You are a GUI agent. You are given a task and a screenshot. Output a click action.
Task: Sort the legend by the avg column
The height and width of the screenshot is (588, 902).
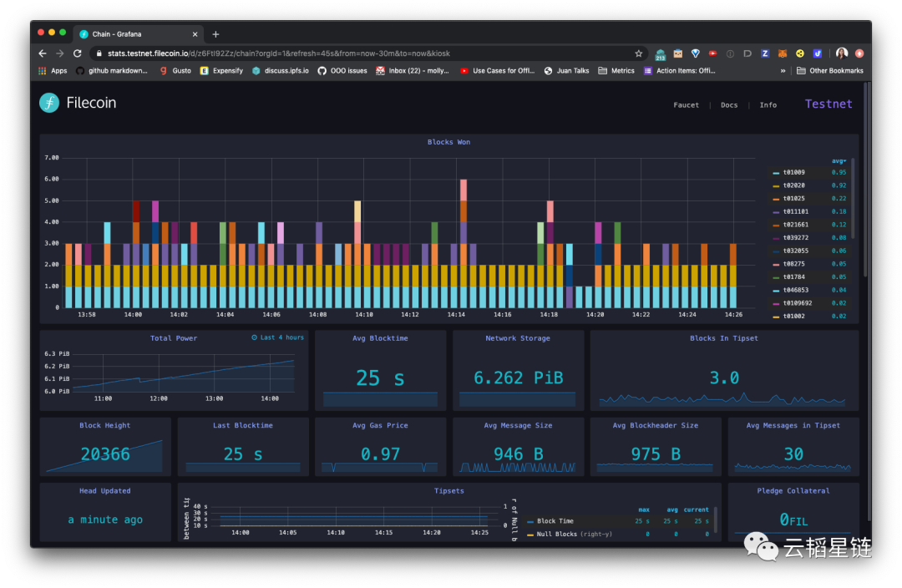tap(839, 161)
